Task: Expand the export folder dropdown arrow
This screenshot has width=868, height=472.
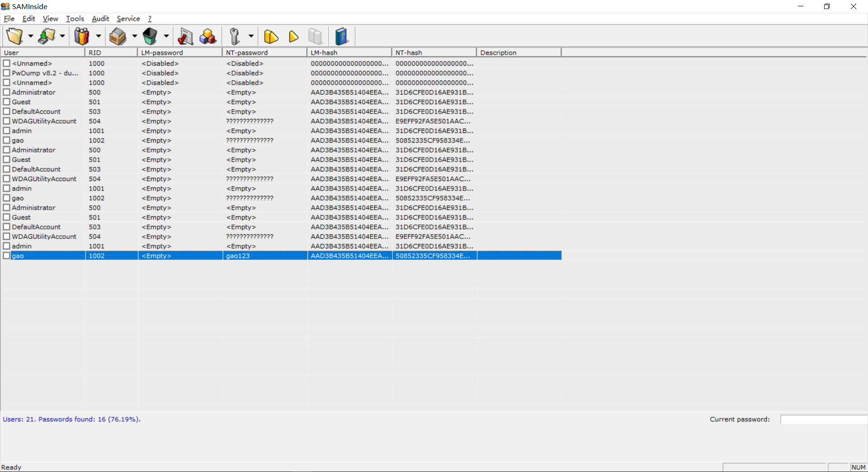Action: (62, 36)
